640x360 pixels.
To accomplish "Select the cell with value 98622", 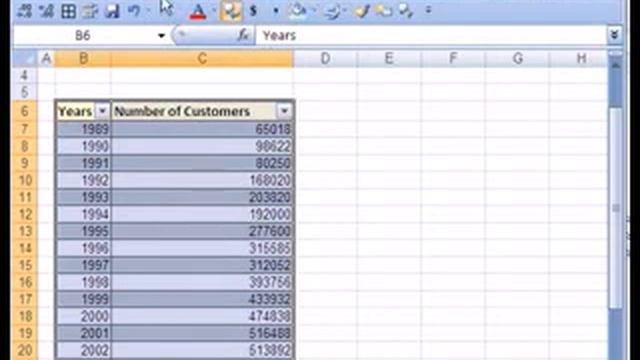I will [x=202, y=146].
